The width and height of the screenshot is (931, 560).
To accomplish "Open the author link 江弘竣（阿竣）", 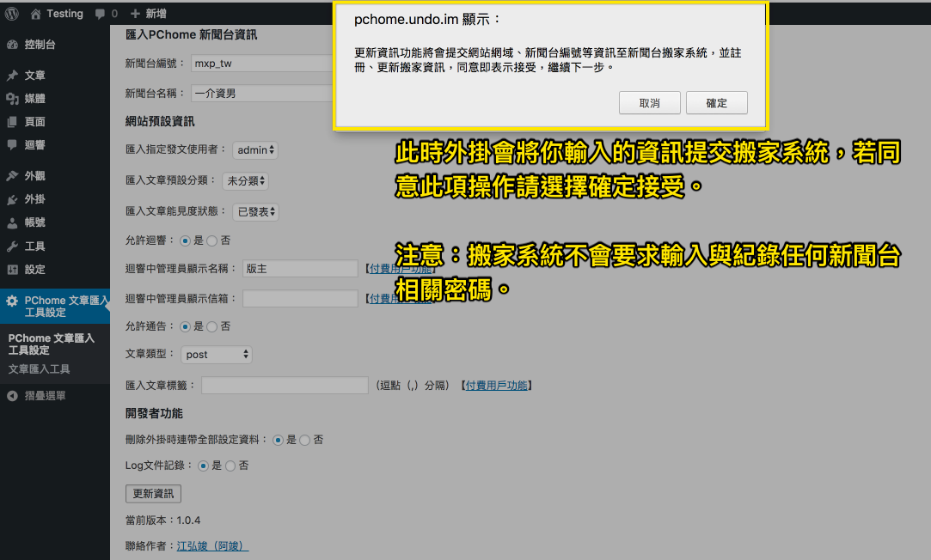I will click(x=212, y=545).
